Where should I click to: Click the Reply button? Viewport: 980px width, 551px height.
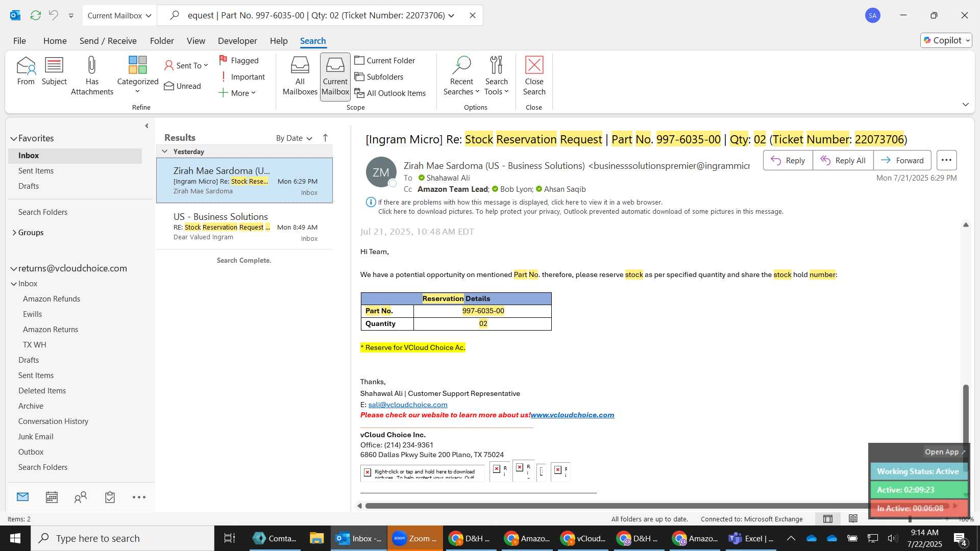point(788,160)
